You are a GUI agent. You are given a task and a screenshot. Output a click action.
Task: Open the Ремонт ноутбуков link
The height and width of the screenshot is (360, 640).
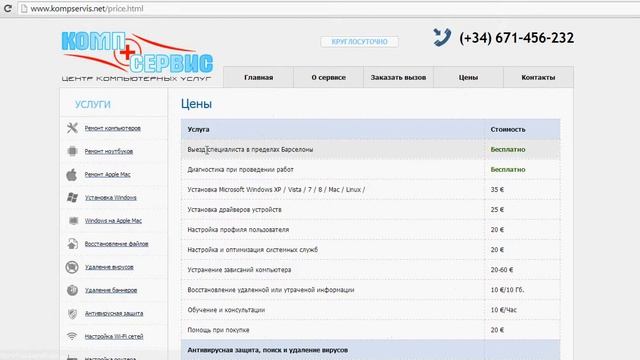pos(109,151)
